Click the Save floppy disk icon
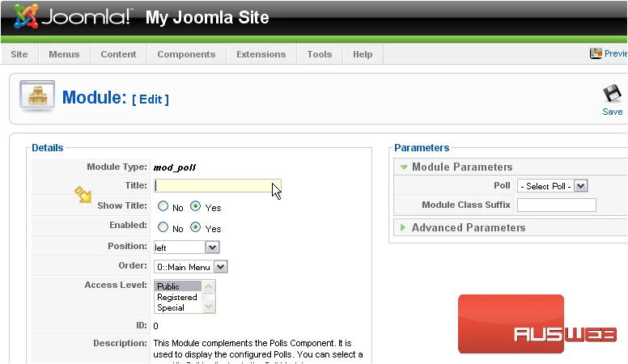Screen dimensions: 628x364 tap(612, 94)
